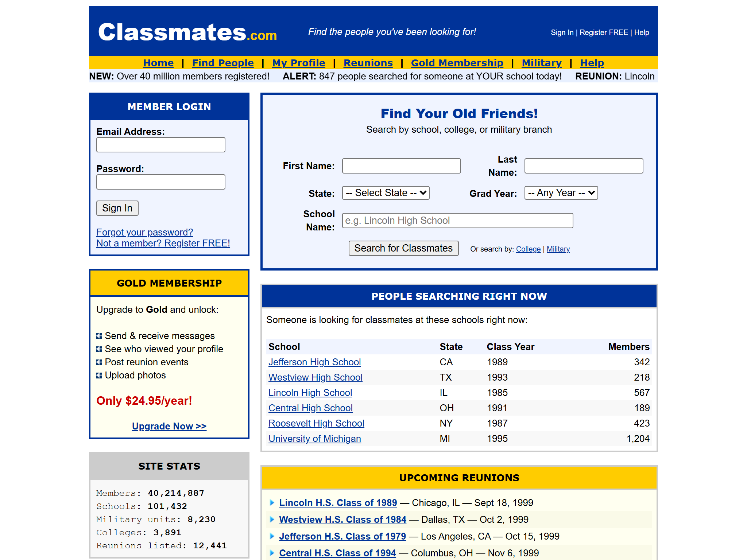Open the State dropdown
This screenshot has width=747, height=560.
click(x=386, y=193)
